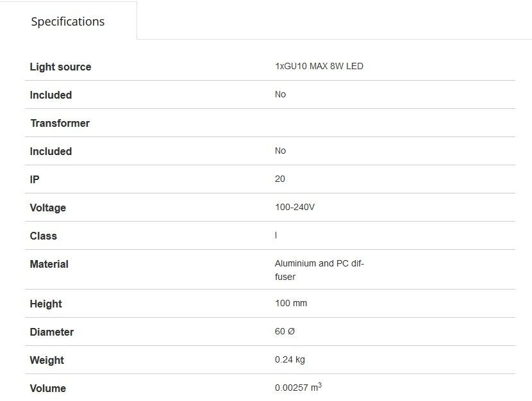Click the Diameter label
Image resolution: width=532 pixels, height=401 pixels.
pos(51,332)
